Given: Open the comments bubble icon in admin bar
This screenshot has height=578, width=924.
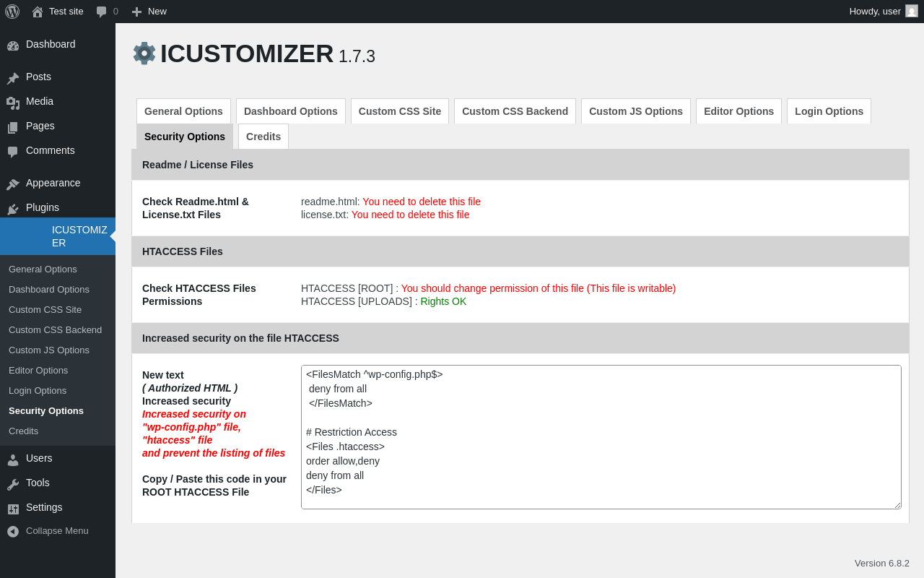Looking at the screenshot, I should coord(102,12).
